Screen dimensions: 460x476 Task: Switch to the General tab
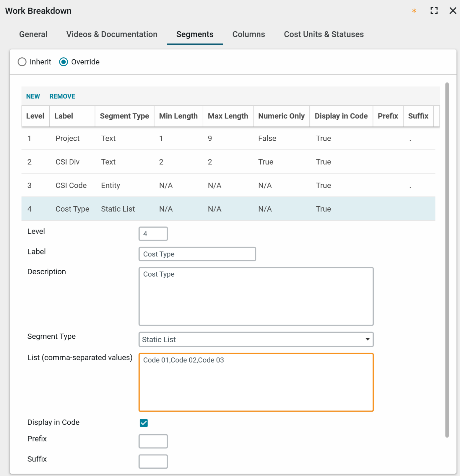click(x=33, y=34)
